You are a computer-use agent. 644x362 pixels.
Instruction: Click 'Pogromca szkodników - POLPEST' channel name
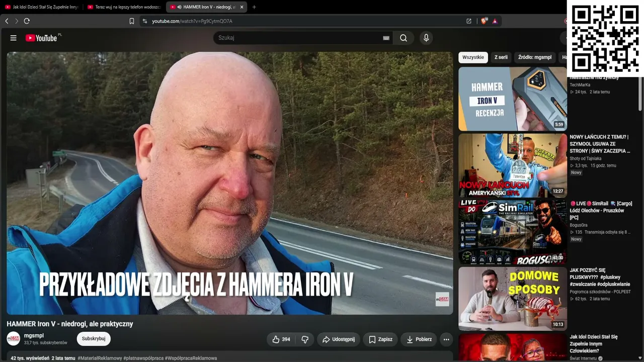pos(600,292)
